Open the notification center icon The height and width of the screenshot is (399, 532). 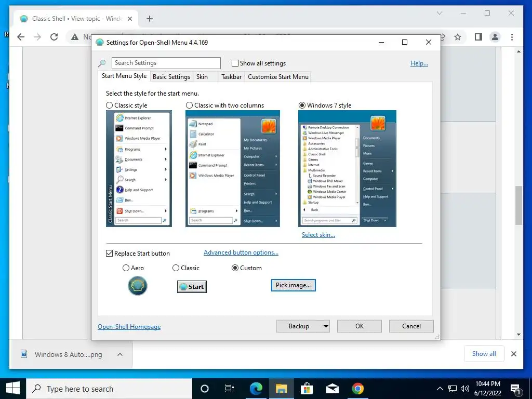[515, 389]
